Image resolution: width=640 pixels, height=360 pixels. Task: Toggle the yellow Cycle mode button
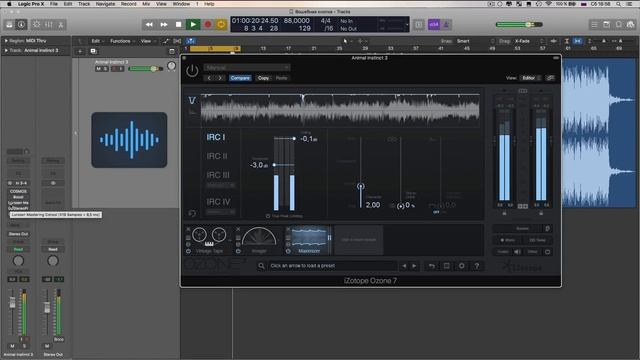221,24
